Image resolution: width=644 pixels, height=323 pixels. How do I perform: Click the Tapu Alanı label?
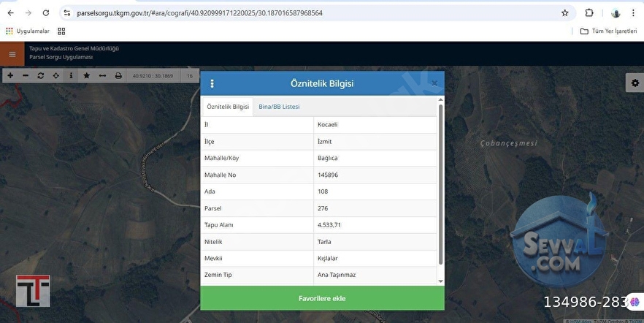218,225
